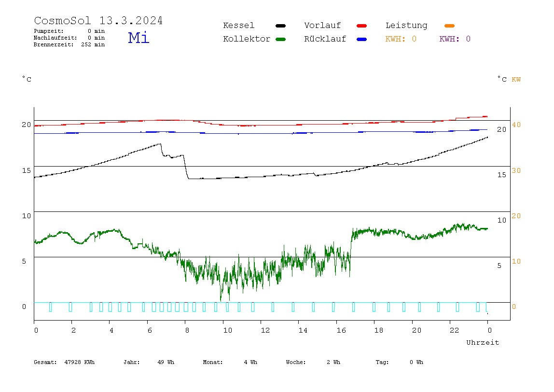Image resolution: width=554 pixels, height=392 pixels.
Task: Select the "Kollektor" legend label
Action: coord(247,39)
